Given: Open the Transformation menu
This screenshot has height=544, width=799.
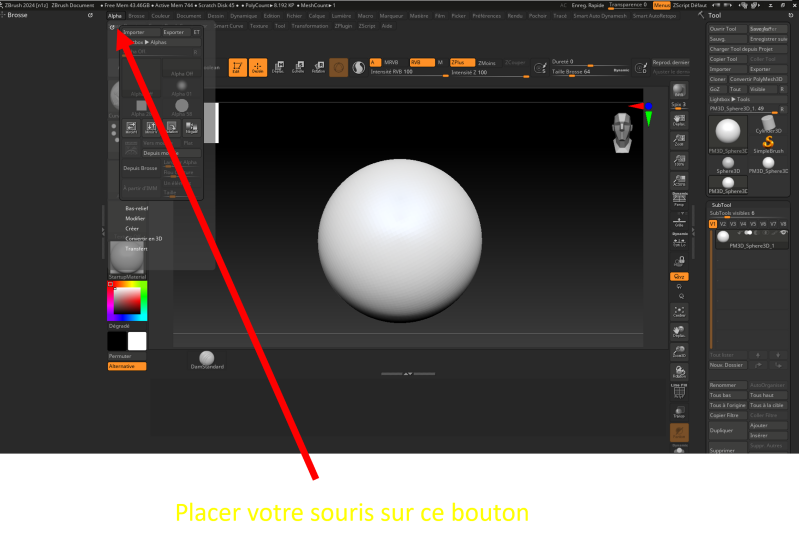Looking at the screenshot, I should (310, 26).
